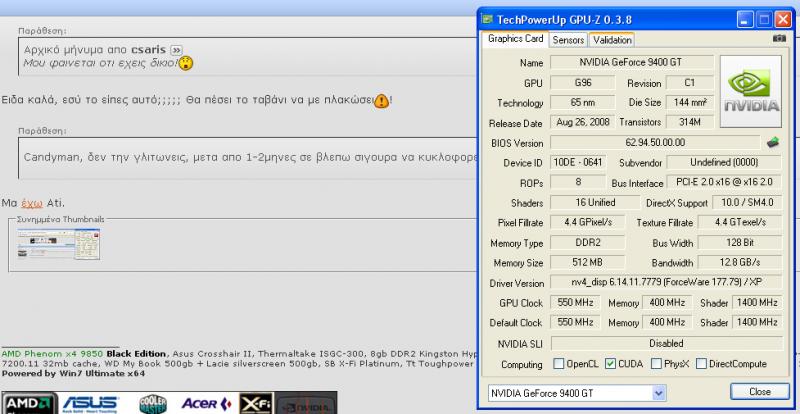Click the Texture Fillrate value 4.4 GTexel/s

740,222
